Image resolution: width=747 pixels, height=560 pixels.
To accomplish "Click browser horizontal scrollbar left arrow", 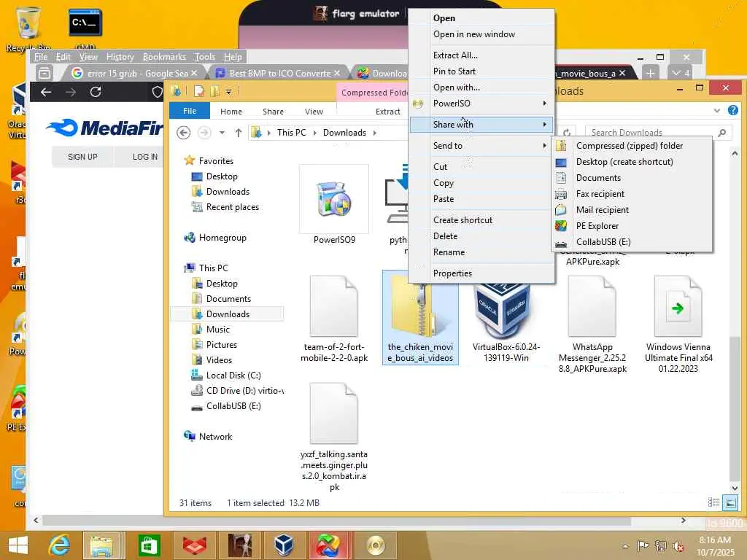I will 36,521.
